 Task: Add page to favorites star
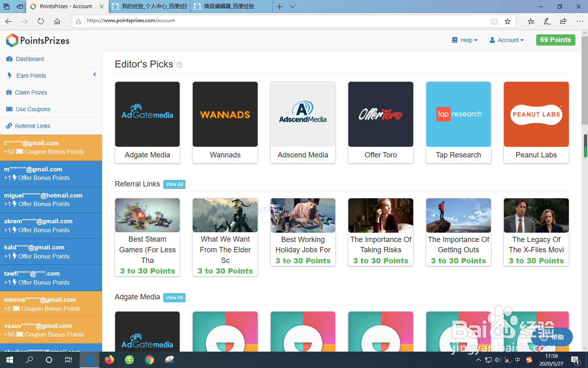(508, 21)
